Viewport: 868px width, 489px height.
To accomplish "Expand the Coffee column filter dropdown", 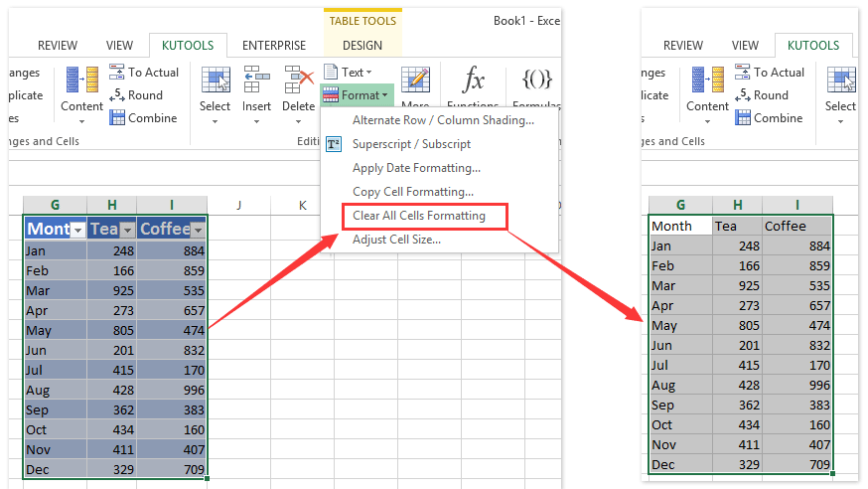I will (x=197, y=230).
